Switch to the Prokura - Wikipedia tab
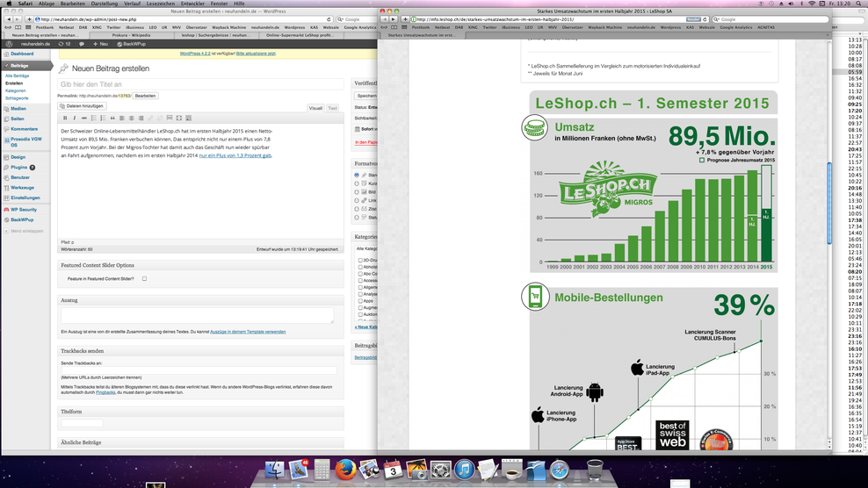Screen dimensions: 868x488 click(132, 35)
